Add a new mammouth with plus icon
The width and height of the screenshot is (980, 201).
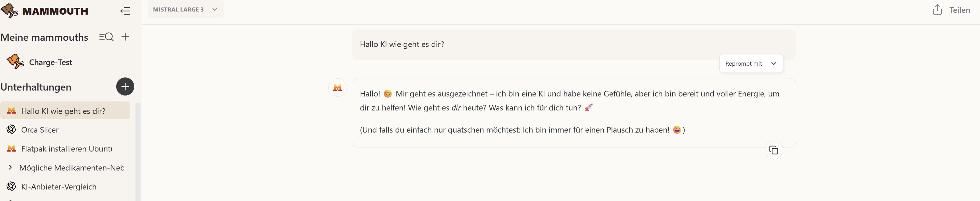[x=125, y=37]
